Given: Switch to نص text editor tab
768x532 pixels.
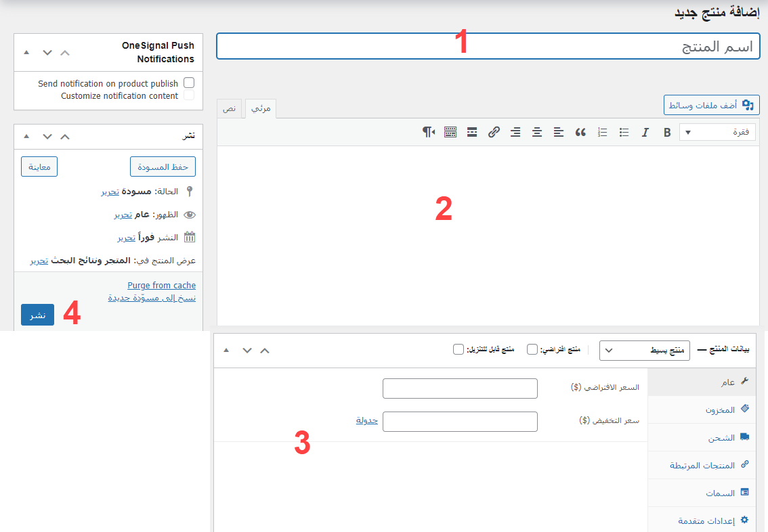Looking at the screenshot, I should coord(229,109).
